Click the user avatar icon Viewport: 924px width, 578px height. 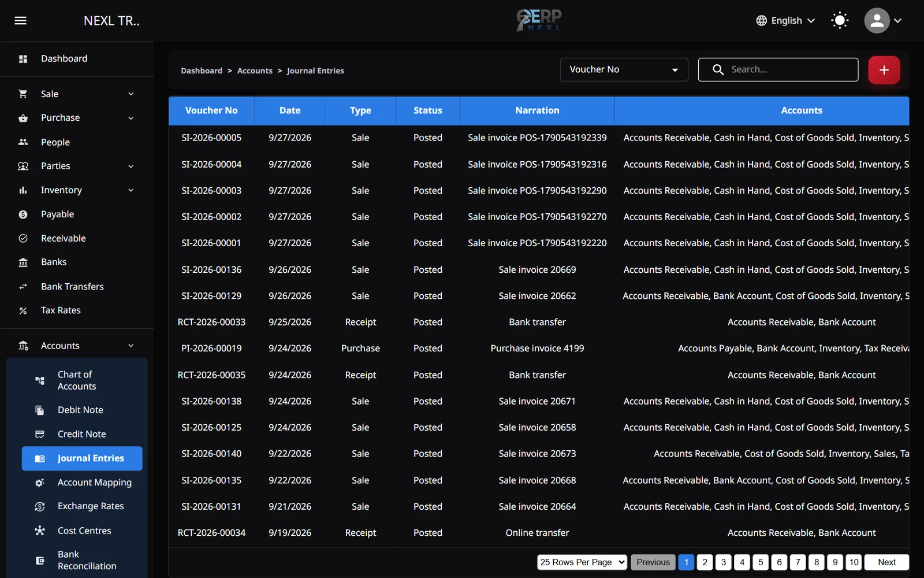tap(877, 21)
